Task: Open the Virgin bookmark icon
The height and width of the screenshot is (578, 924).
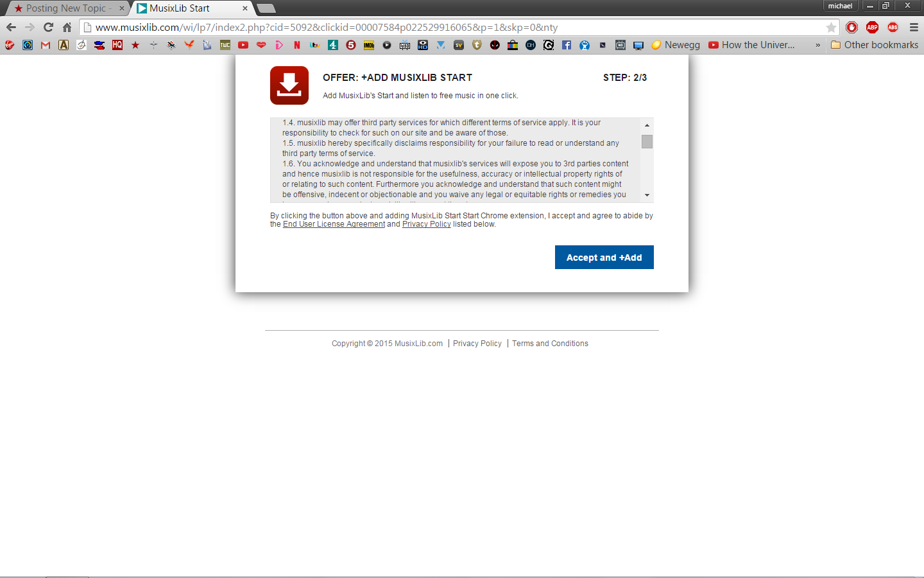Action: [10, 45]
